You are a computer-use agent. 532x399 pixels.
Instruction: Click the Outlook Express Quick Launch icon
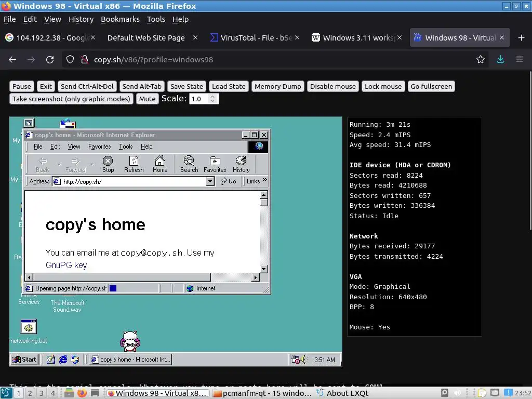click(x=75, y=360)
